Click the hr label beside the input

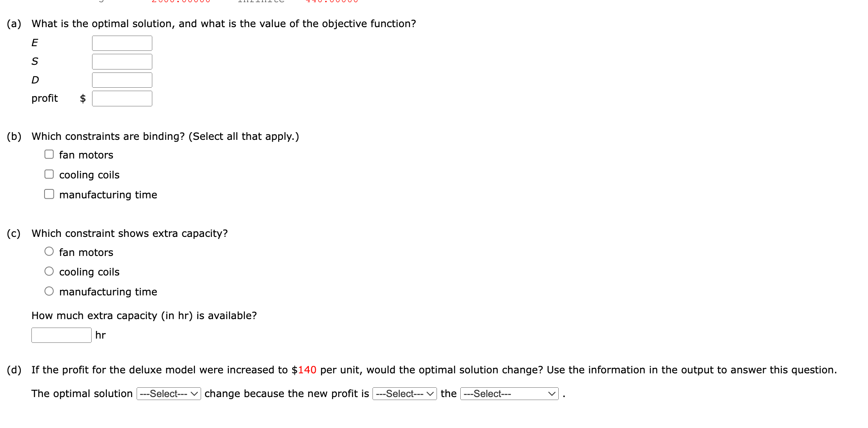pyautogui.click(x=100, y=335)
